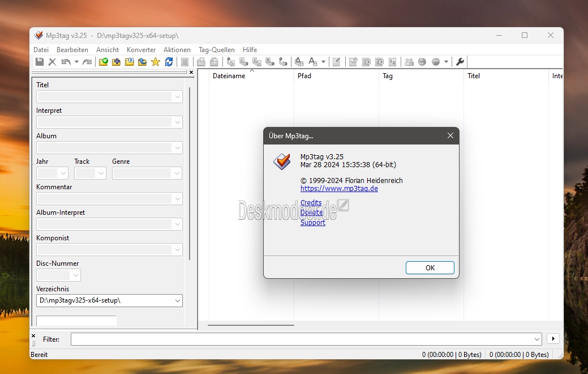
Task: Expand the Verzeichnis directory dropdown
Action: tap(177, 301)
